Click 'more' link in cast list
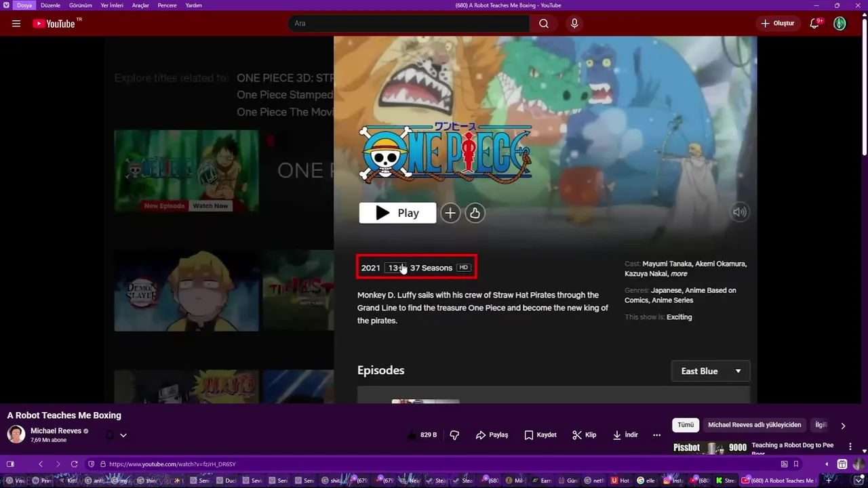 click(679, 274)
